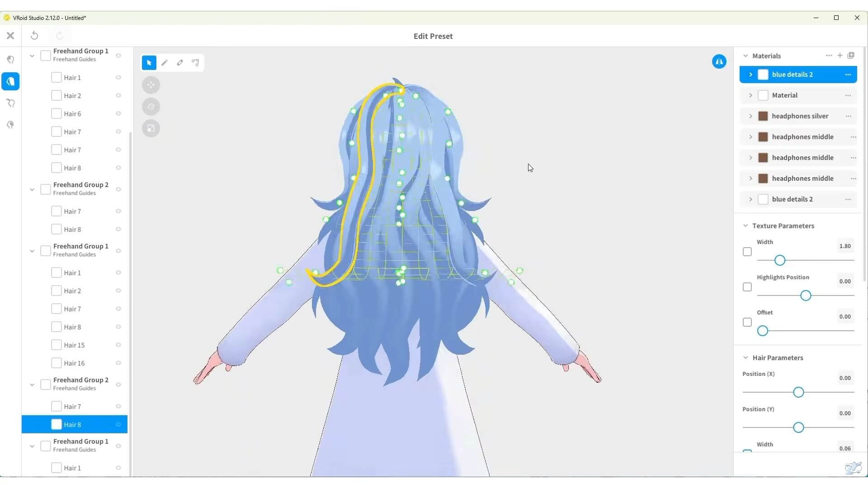
Task: Click the headphones silver brown color swatch
Action: [x=763, y=116]
